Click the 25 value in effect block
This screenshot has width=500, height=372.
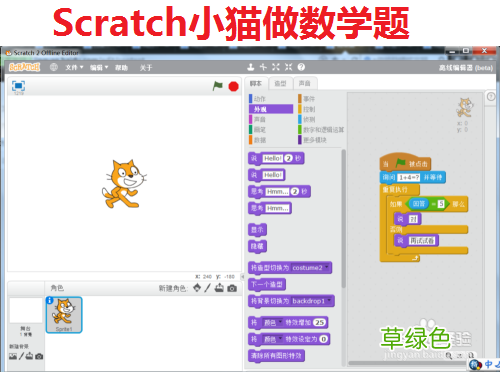(320, 322)
